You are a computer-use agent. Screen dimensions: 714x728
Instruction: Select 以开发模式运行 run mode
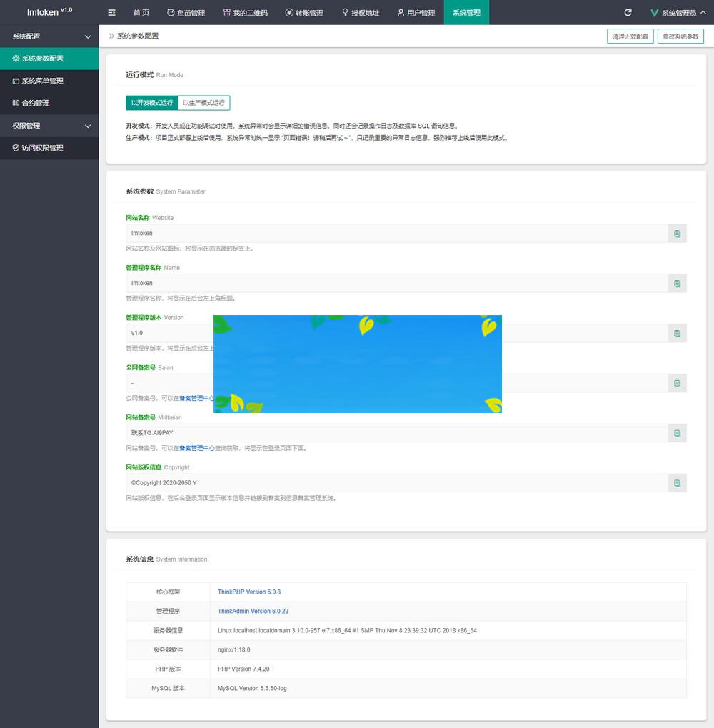(151, 103)
